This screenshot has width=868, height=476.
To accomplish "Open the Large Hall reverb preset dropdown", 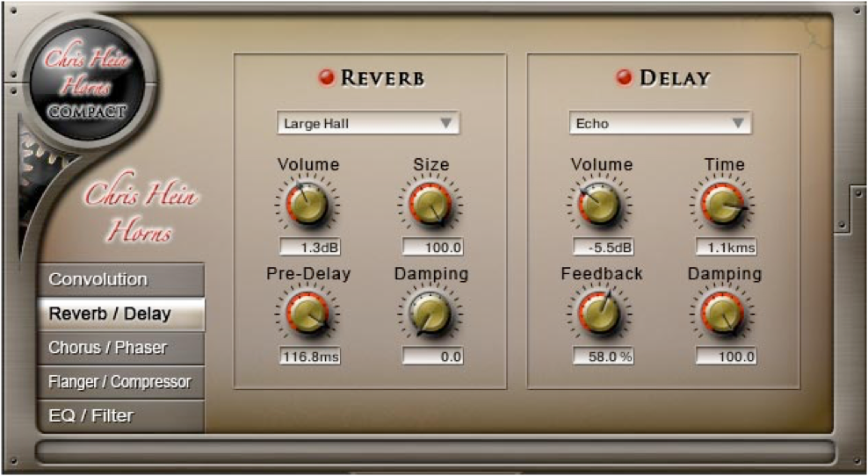I will point(368,124).
